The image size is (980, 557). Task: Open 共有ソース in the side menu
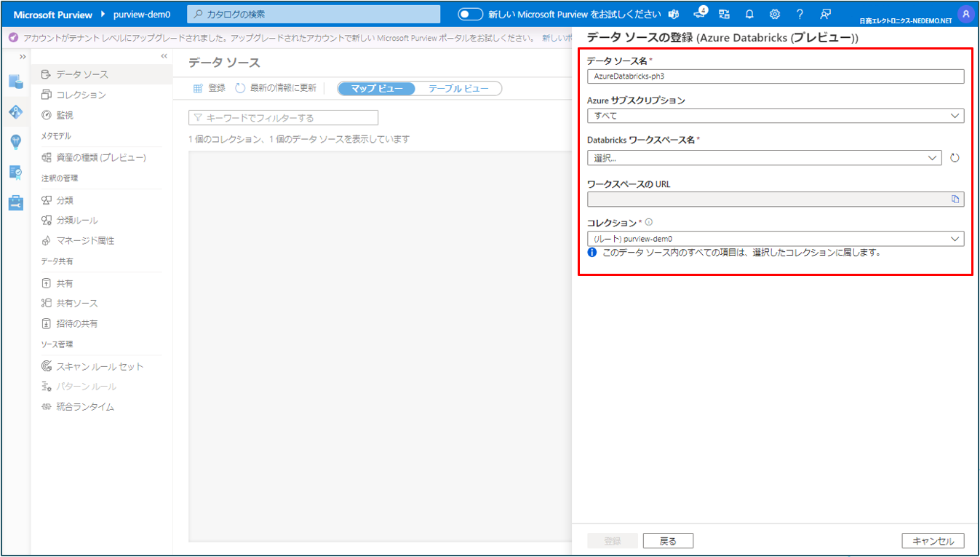(102, 303)
